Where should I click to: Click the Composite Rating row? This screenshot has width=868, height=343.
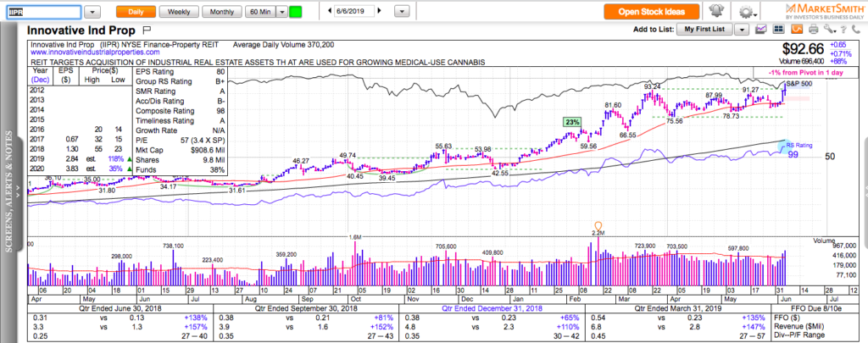[x=180, y=111]
